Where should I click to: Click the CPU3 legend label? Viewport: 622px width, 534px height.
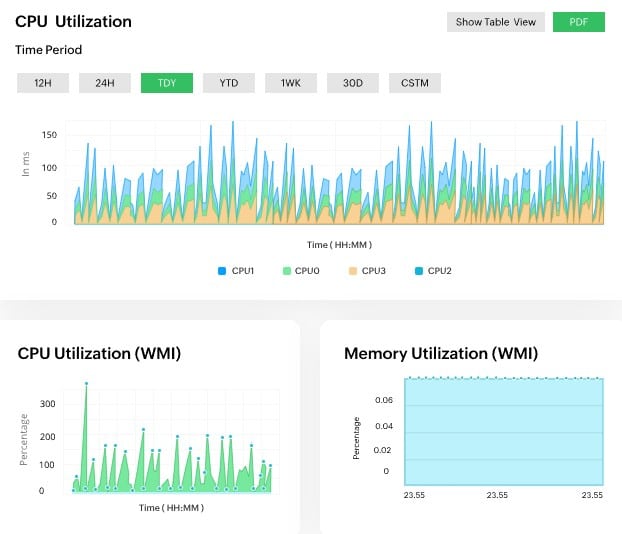374,271
